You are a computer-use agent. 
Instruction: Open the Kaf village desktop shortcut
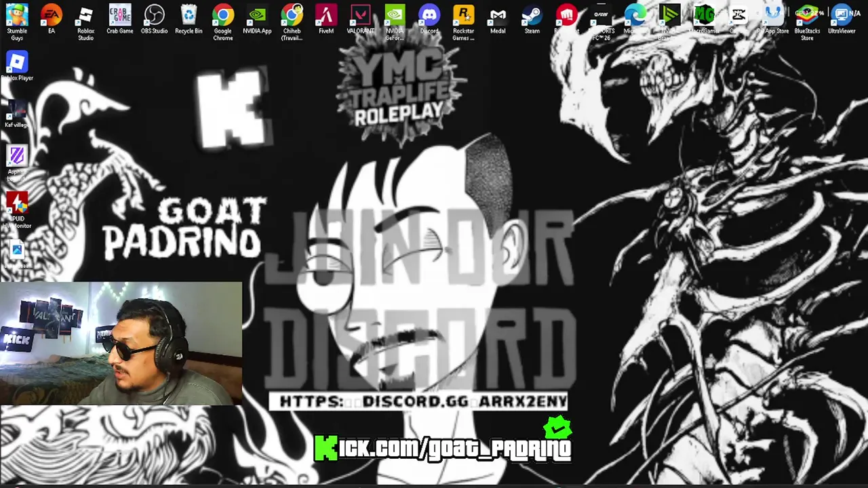click(17, 113)
